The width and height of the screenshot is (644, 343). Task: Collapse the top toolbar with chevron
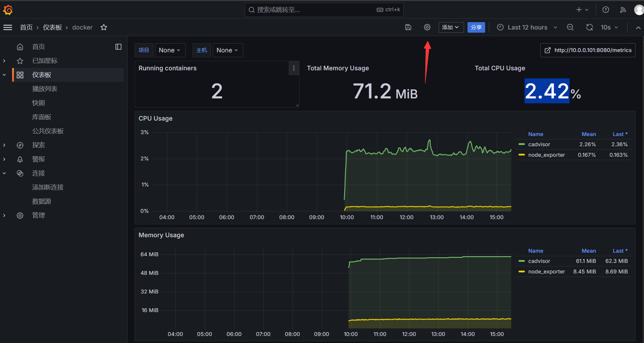point(638,27)
